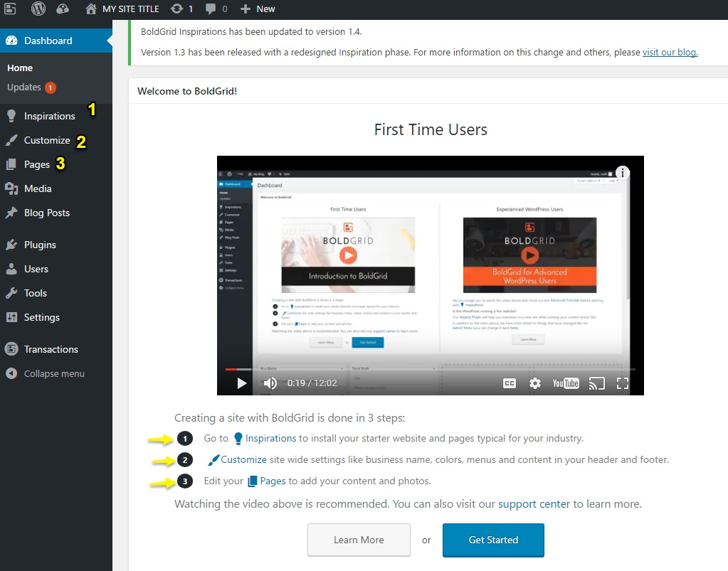This screenshot has width=728, height=571.
Task: Click the WordPress logo in admin bar
Action: coord(38,9)
